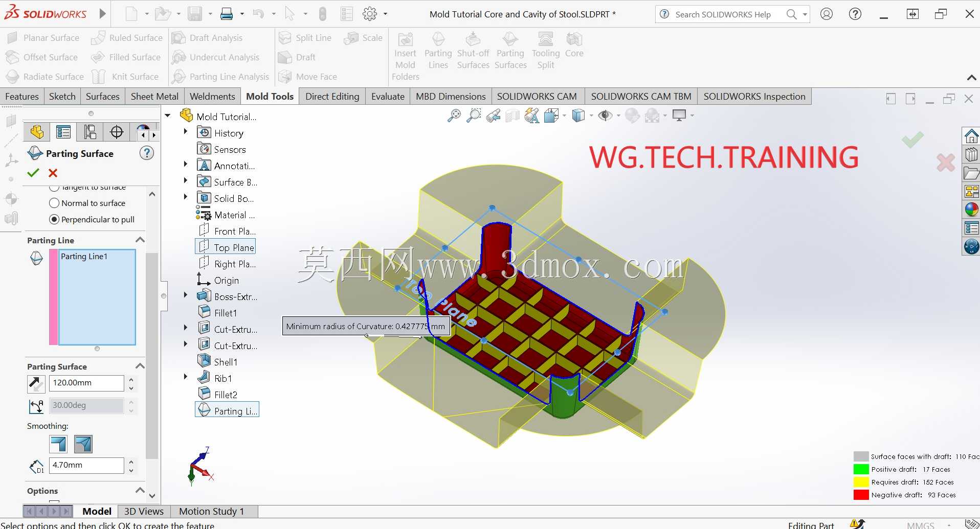Switch to the Evaluate tab
980x529 pixels.
[388, 97]
